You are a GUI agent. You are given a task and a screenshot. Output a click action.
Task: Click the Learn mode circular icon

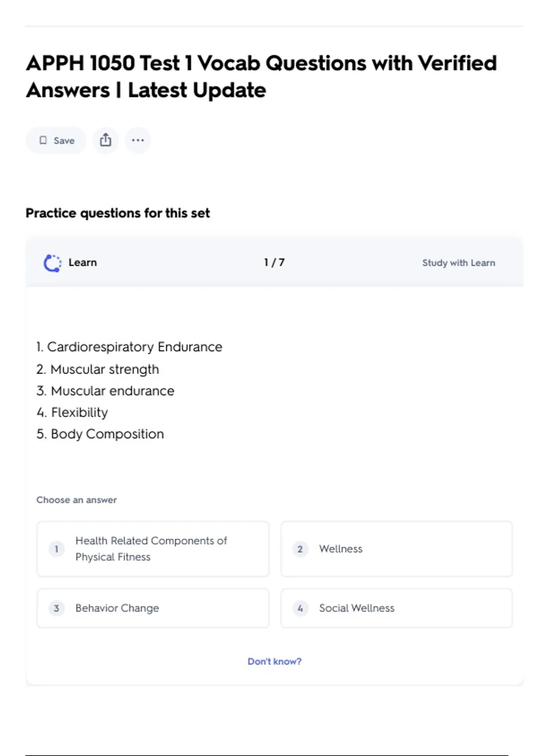[53, 263]
